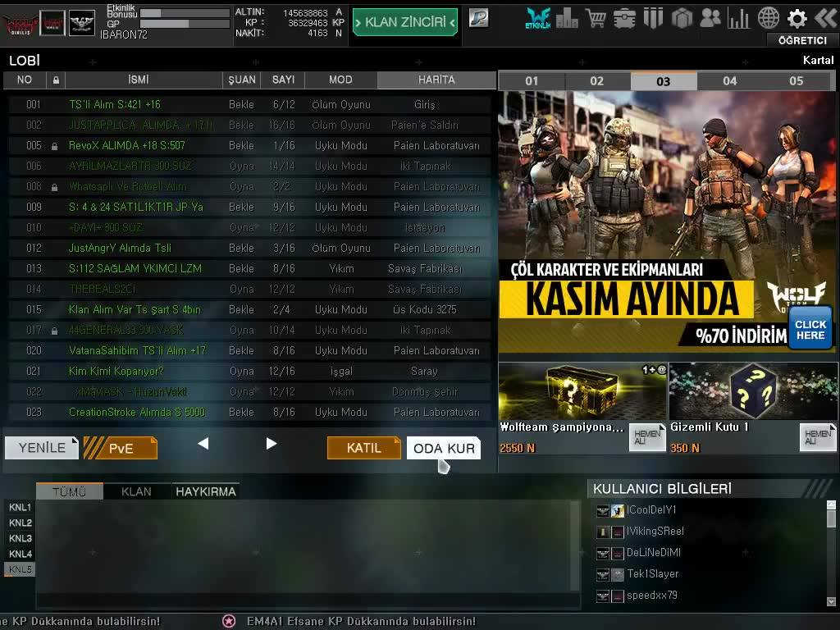Click rank icon beside Tek1Slayer
The width and height of the screenshot is (840, 630).
pyautogui.click(x=603, y=575)
